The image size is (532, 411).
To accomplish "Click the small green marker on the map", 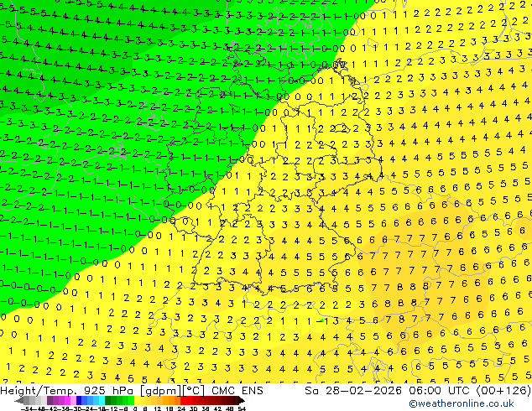I will click(321, 320).
